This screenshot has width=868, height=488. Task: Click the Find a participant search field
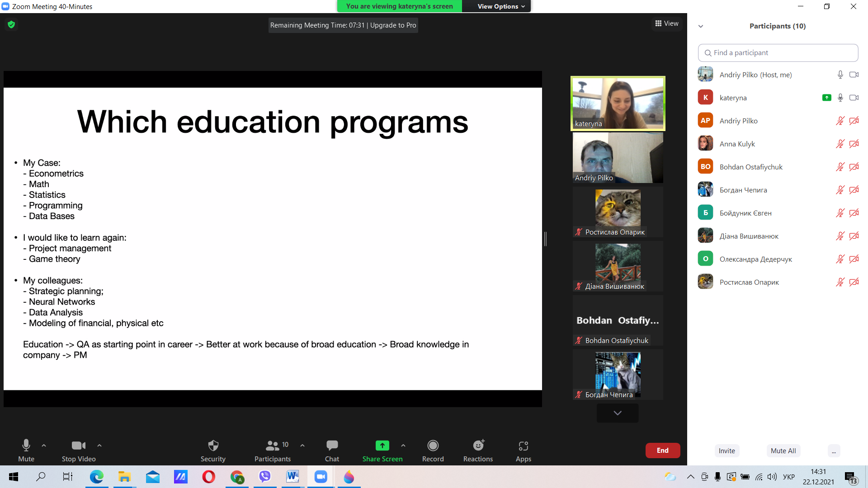coord(778,53)
